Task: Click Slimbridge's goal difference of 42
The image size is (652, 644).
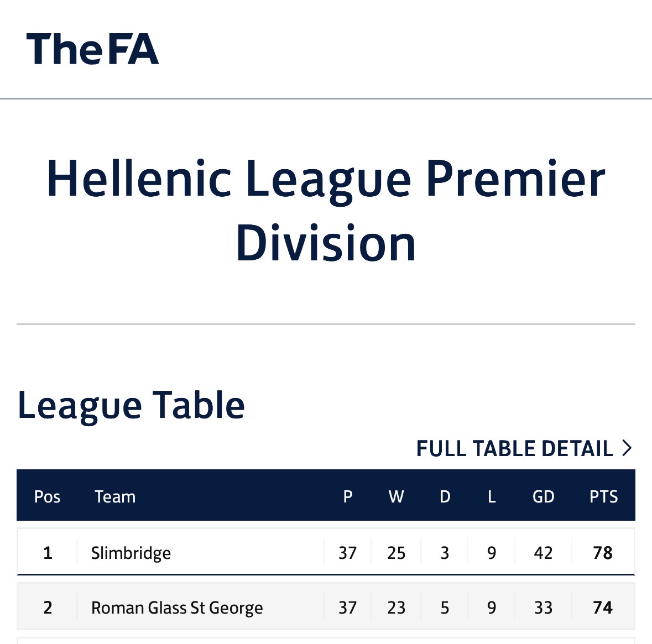Action: click(x=544, y=553)
